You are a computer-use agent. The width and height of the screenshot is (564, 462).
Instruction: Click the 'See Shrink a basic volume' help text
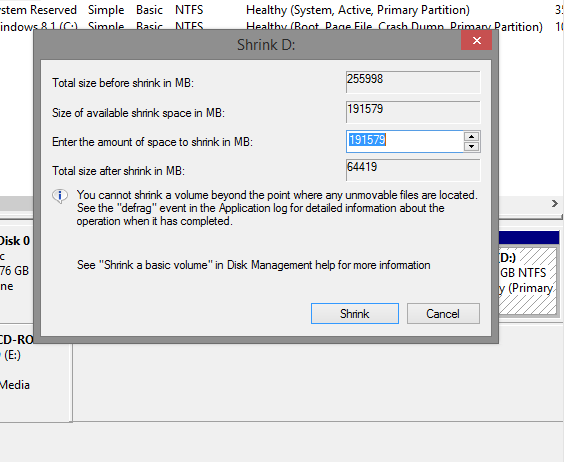coord(254,265)
